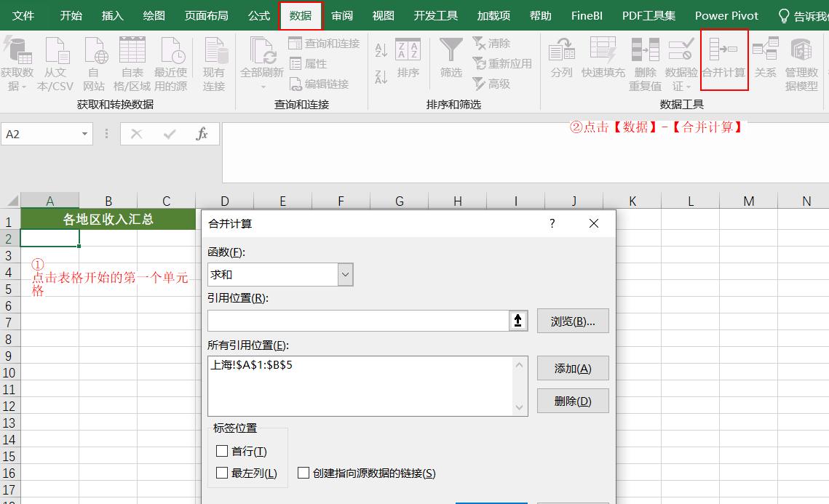This screenshot has width=829, height=504.
Task: Click scroll-down arrow in 所有引用位置 list
Action: [519, 407]
